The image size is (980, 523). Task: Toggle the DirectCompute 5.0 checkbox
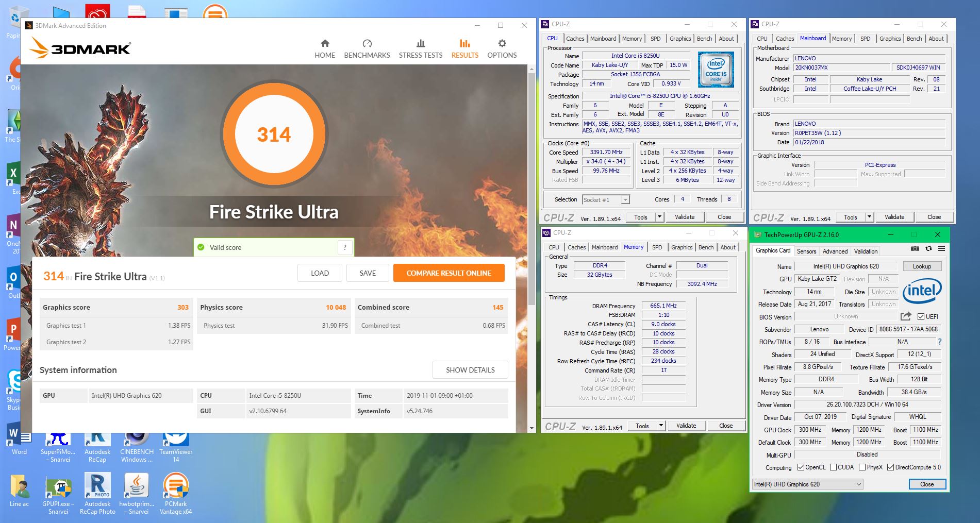click(890, 467)
